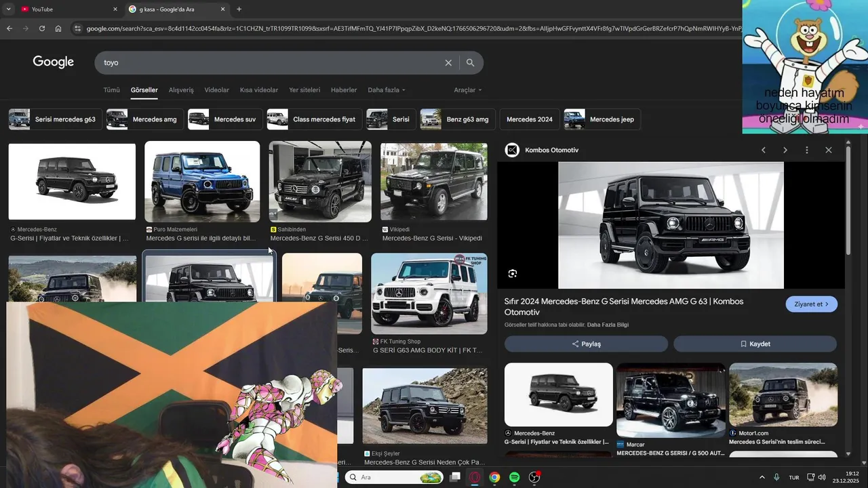Show hidden system tray icons
This screenshot has height=488, width=868.
click(762, 477)
